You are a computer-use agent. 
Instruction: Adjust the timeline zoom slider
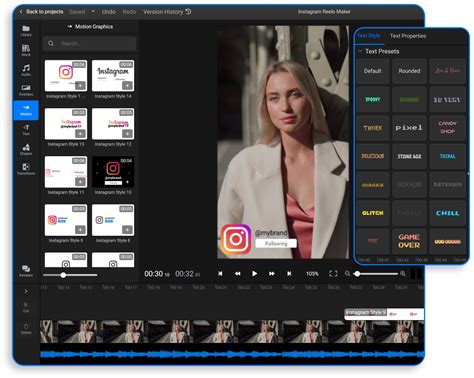[x=376, y=274]
